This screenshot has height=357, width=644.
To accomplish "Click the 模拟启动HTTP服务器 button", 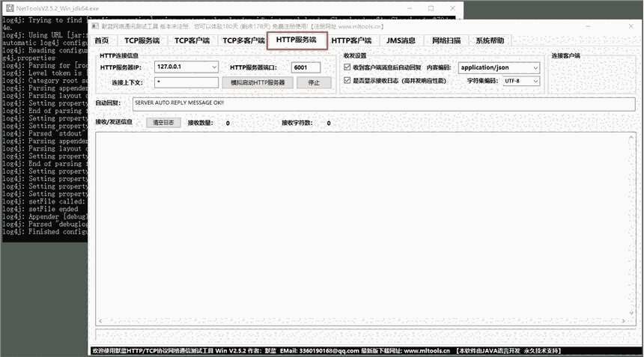I will (257, 82).
